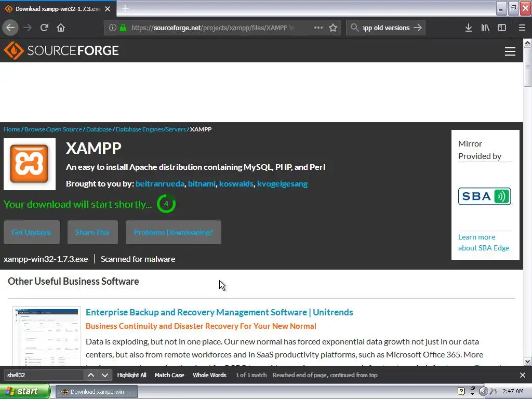Go to previous find match arrow
532x399 pixels.
point(91,375)
